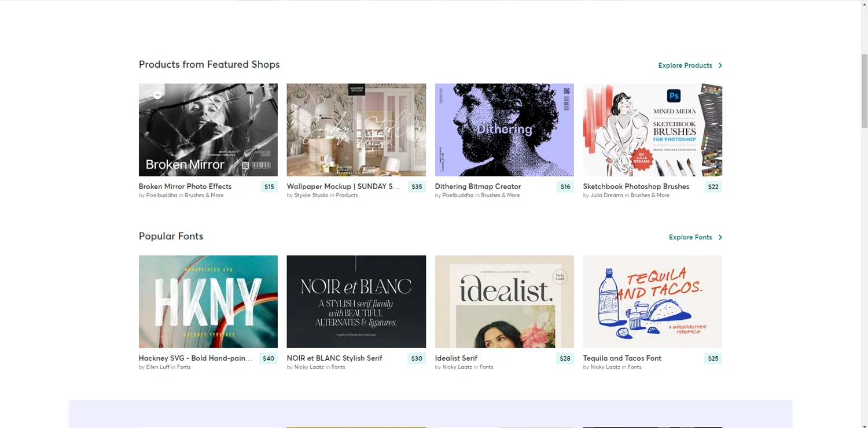Click the Hackney SVG - Bold Hand-painted title

point(196,358)
